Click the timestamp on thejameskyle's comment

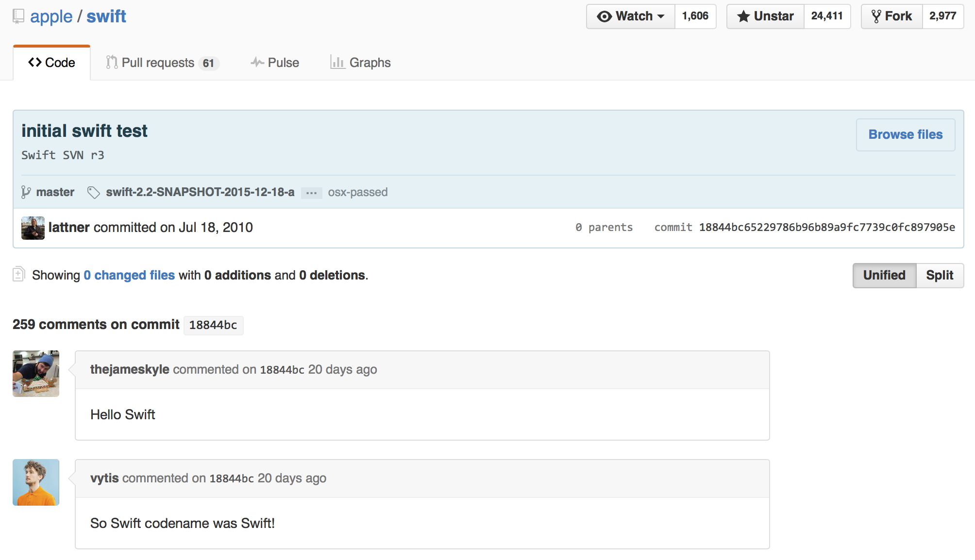click(x=342, y=369)
